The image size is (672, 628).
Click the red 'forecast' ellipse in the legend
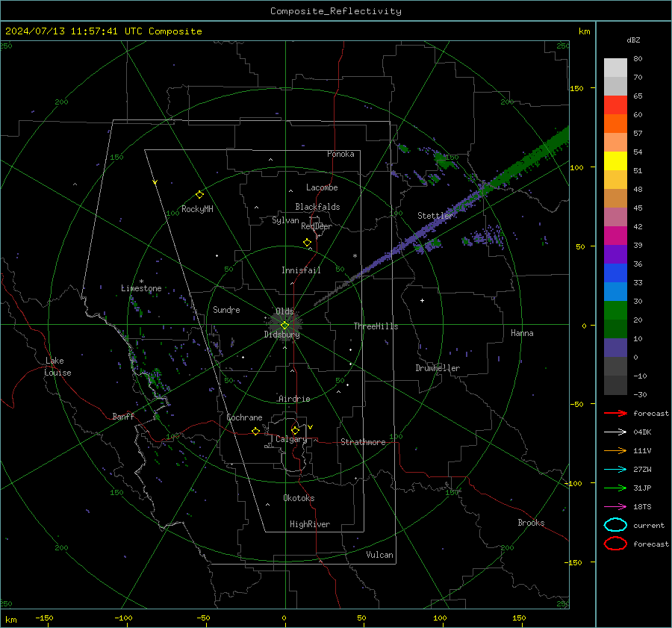click(615, 544)
